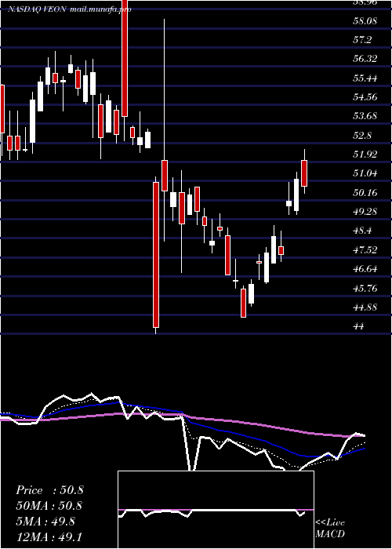The height and width of the screenshot is (549, 392).
Task: Click the 44.88 price axis label
Action: [x=365, y=307]
